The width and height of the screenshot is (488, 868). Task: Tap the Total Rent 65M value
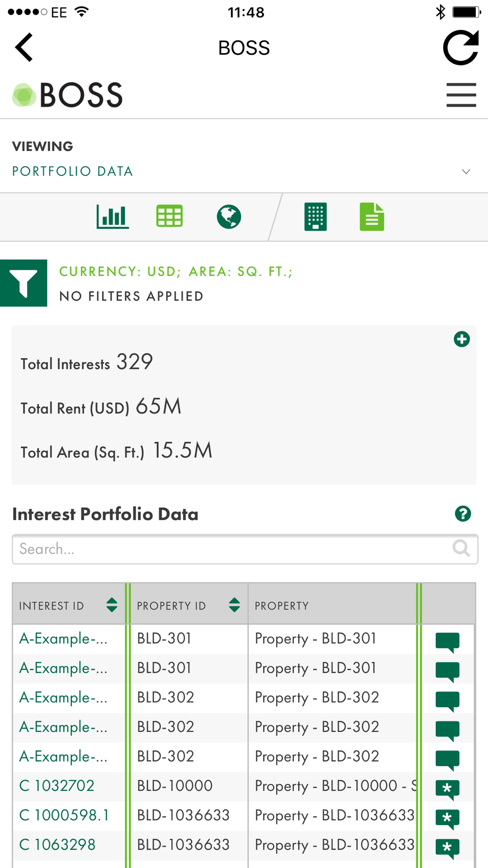coord(159,406)
